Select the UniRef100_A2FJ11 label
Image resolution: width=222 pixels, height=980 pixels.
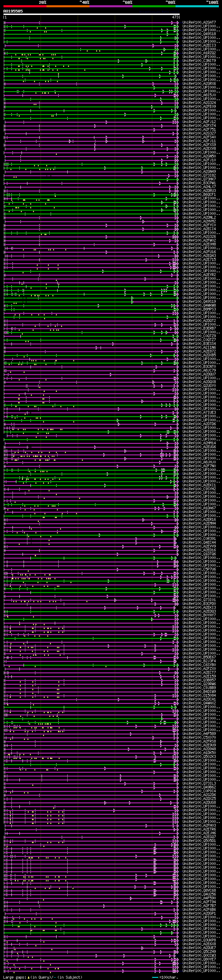(199, 141)
